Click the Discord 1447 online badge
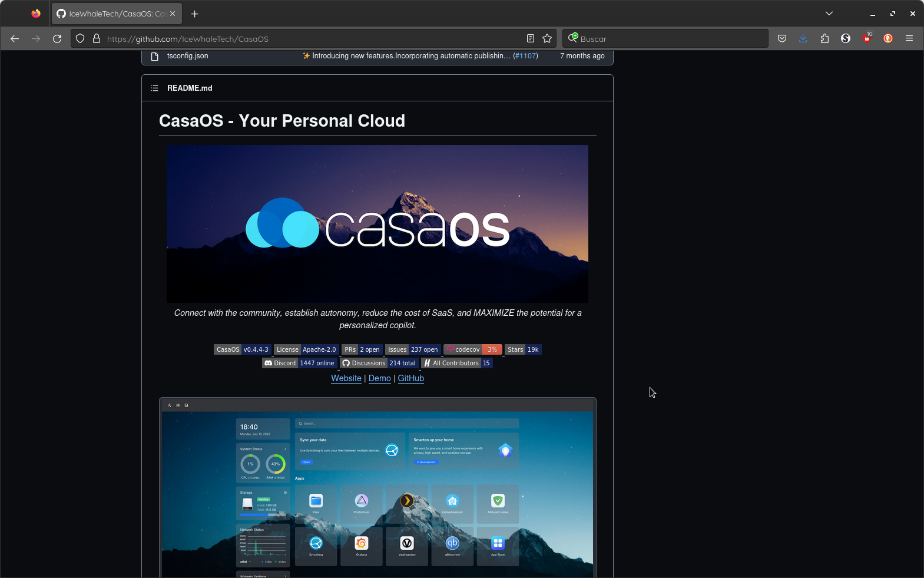Image resolution: width=924 pixels, height=578 pixels. (x=299, y=363)
